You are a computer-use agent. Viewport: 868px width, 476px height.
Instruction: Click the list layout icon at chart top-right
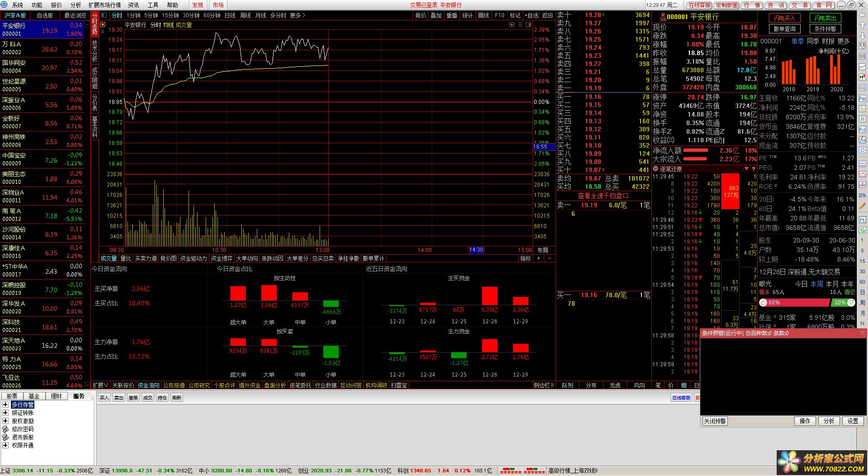[x=520, y=25]
